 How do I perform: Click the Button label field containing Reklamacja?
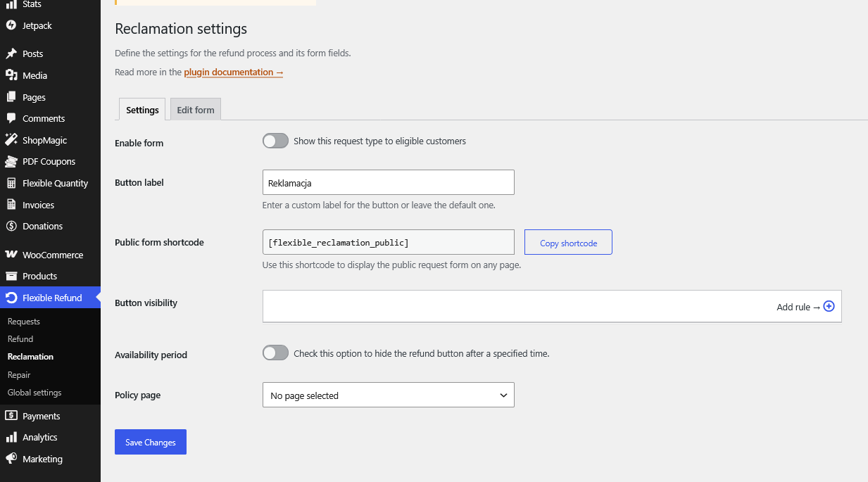tap(389, 182)
